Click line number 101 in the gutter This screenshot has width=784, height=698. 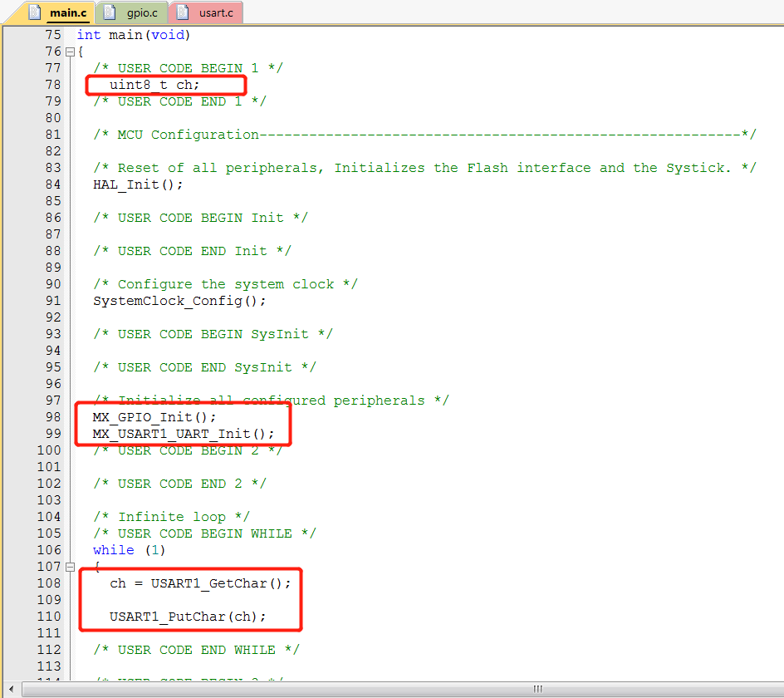49,467
